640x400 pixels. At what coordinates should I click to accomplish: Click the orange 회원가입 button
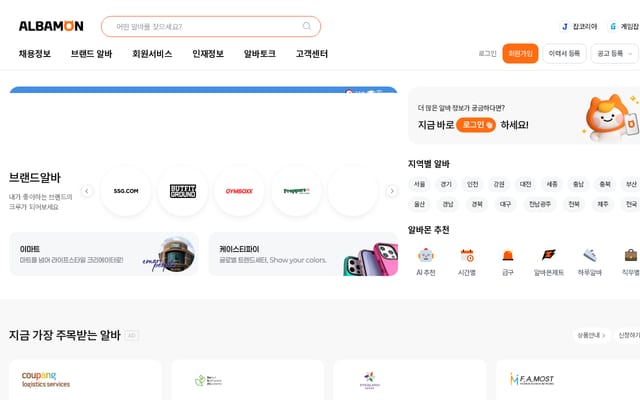coord(520,53)
